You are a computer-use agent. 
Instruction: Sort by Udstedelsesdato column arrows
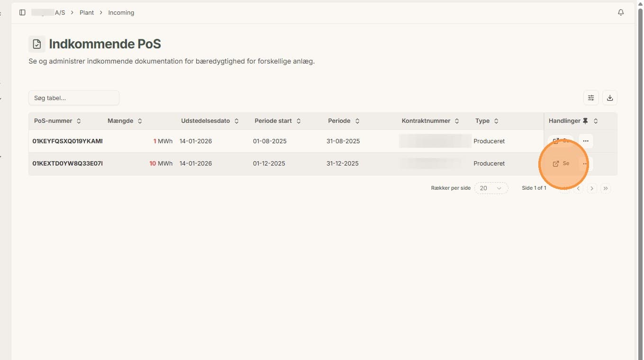(x=236, y=121)
